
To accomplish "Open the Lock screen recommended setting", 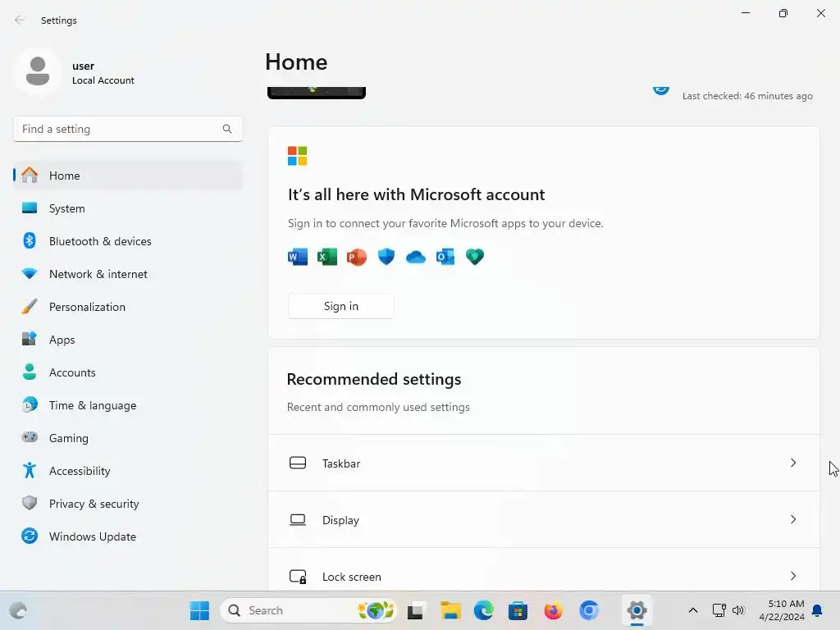I will click(x=544, y=570).
